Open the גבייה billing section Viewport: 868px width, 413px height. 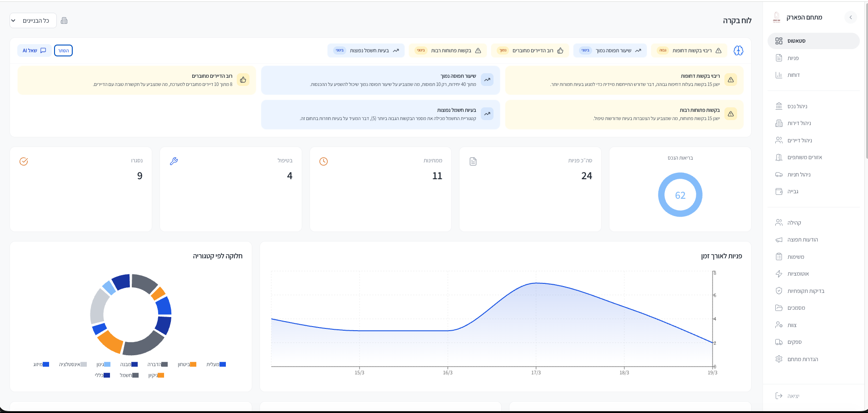[813, 191]
